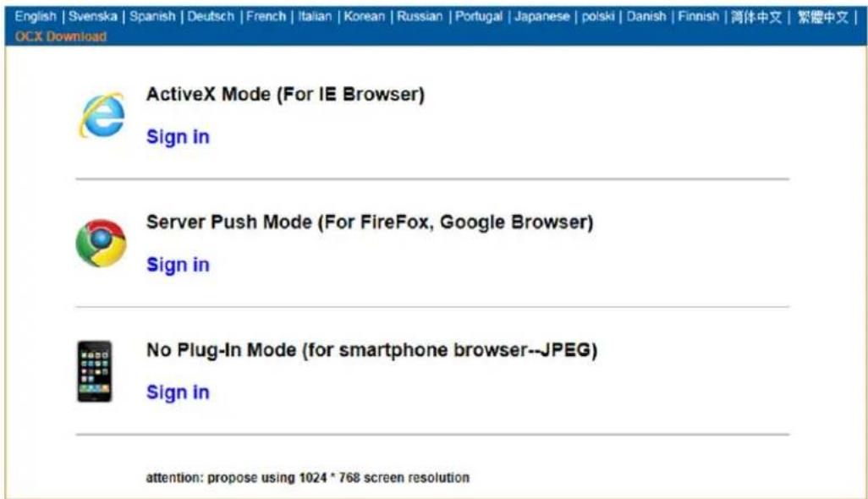Sign in with No Plug-In Mode
Screen dimensions: 868x499
178,392
